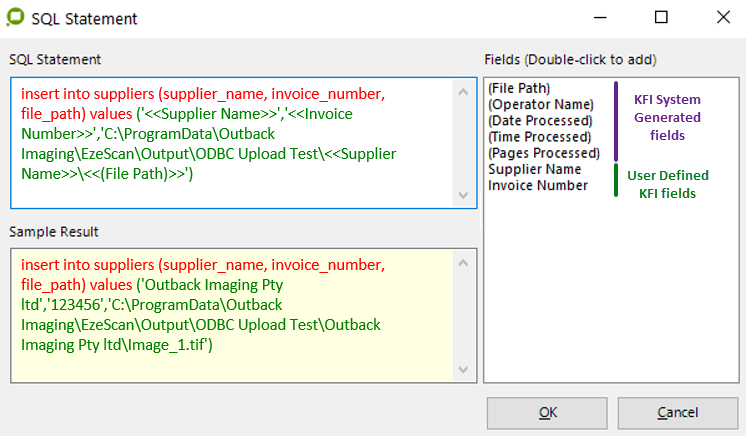This screenshot has height=436, width=746.
Task: Click the OK button
Action: pos(547,412)
